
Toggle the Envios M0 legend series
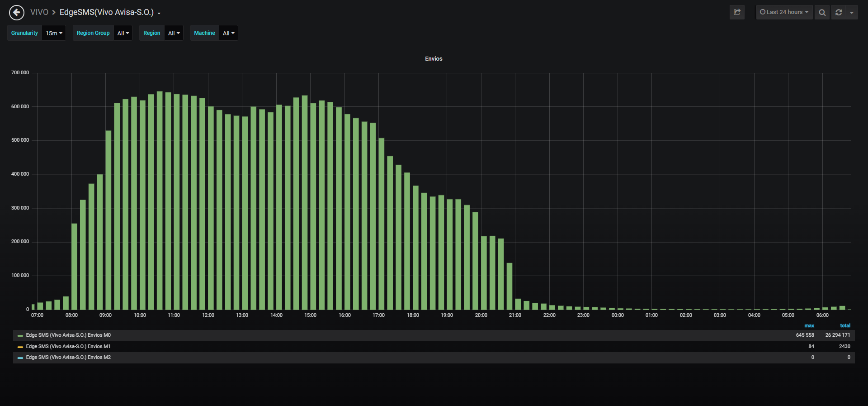point(68,335)
